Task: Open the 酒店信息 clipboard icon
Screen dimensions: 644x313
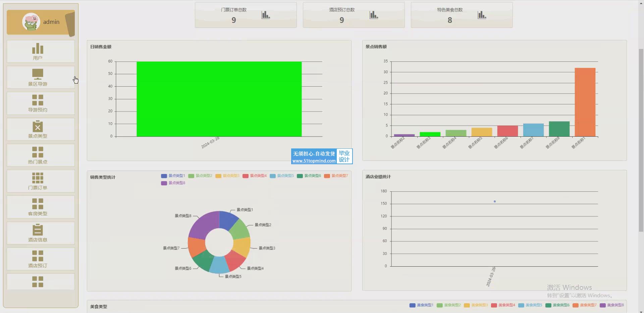Action: tap(38, 230)
